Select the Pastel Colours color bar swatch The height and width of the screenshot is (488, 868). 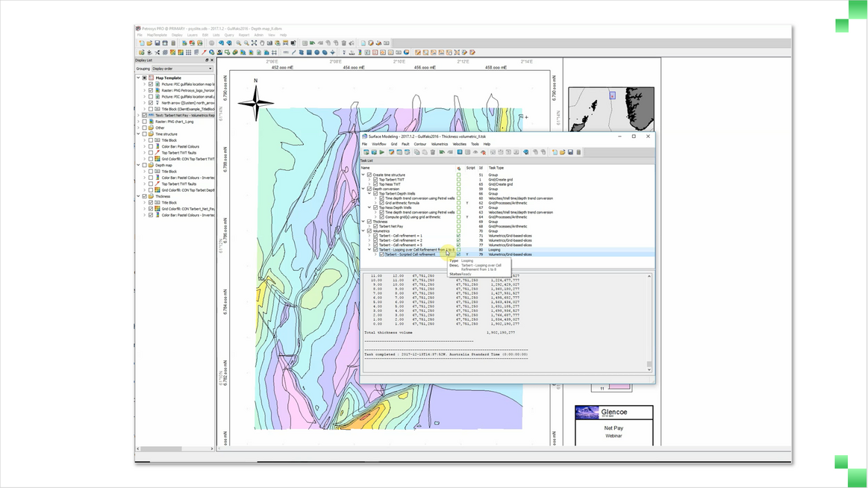point(157,146)
